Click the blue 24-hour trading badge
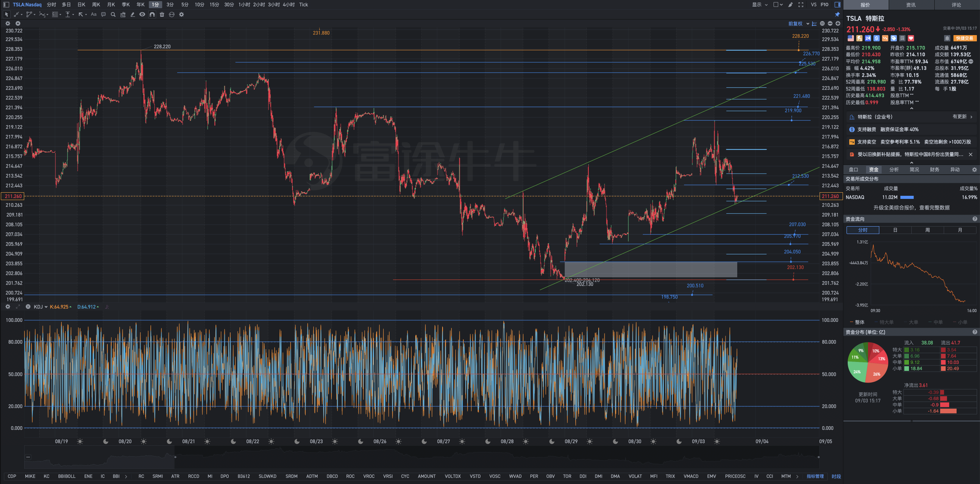The image size is (980, 484). 868,38
